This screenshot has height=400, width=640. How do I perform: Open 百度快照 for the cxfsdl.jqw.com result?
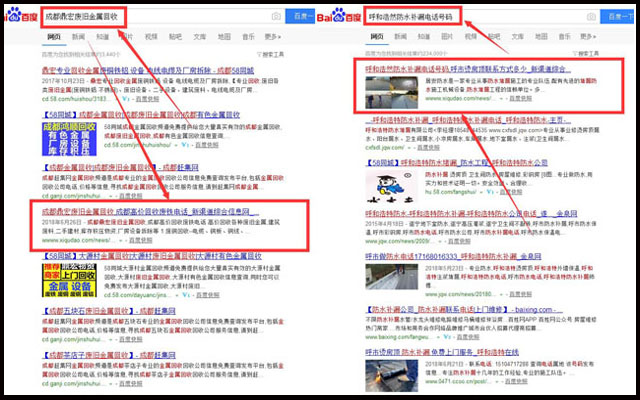coord(428,147)
